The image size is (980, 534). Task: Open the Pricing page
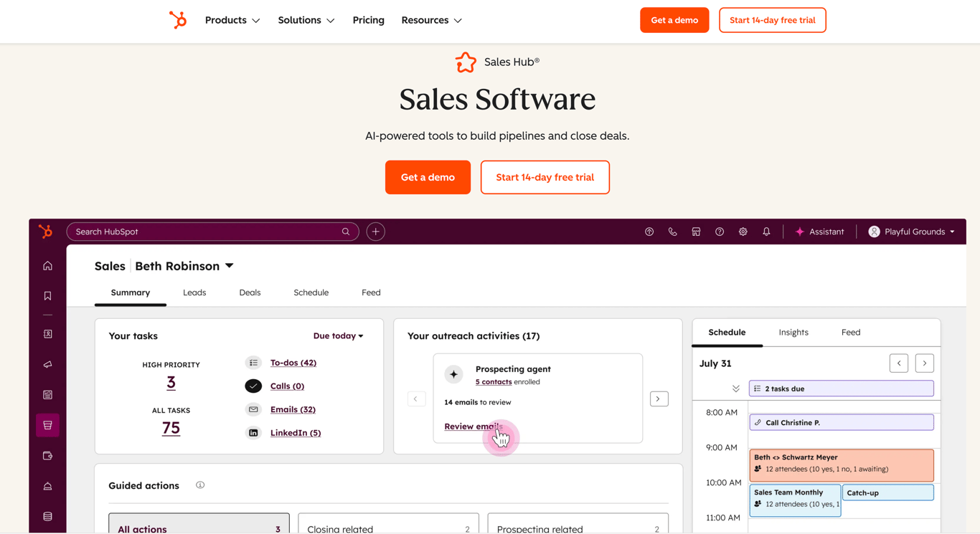click(x=369, y=20)
